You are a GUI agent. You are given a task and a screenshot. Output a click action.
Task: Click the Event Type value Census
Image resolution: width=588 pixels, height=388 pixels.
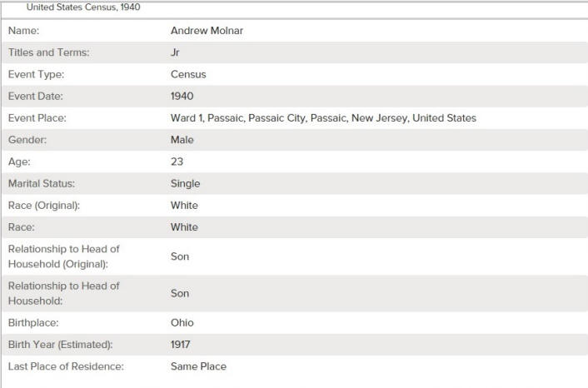click(188, 74)
